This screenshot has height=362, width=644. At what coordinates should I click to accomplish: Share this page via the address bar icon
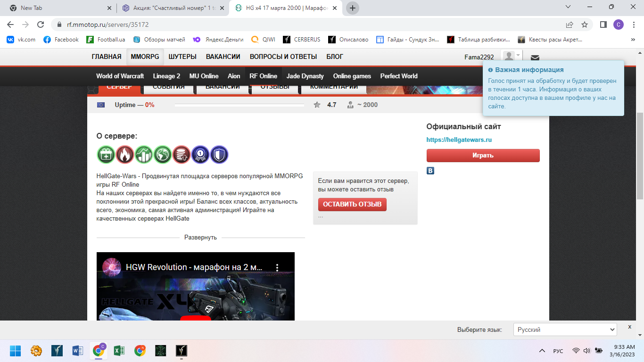coord(570,25)
